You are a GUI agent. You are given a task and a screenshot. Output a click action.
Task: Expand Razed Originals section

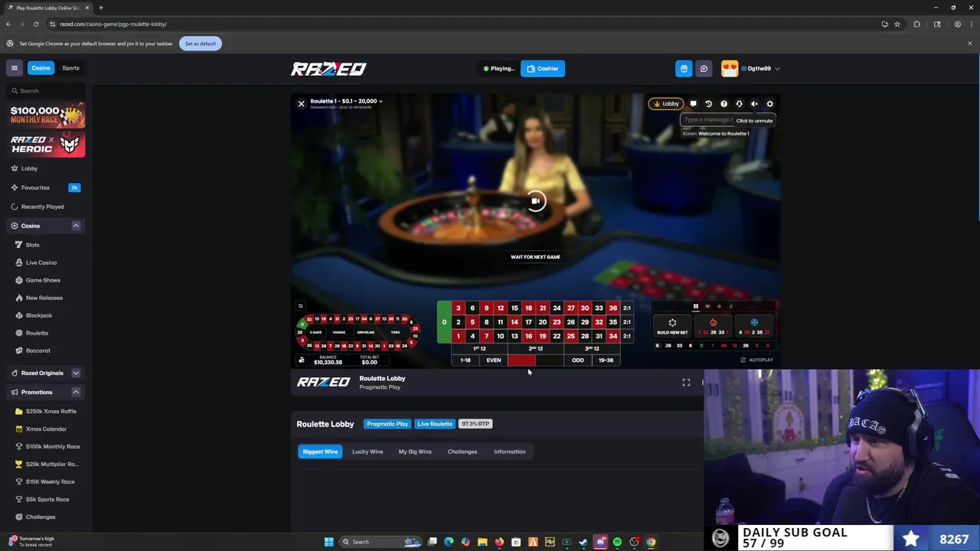click(76, 373)
